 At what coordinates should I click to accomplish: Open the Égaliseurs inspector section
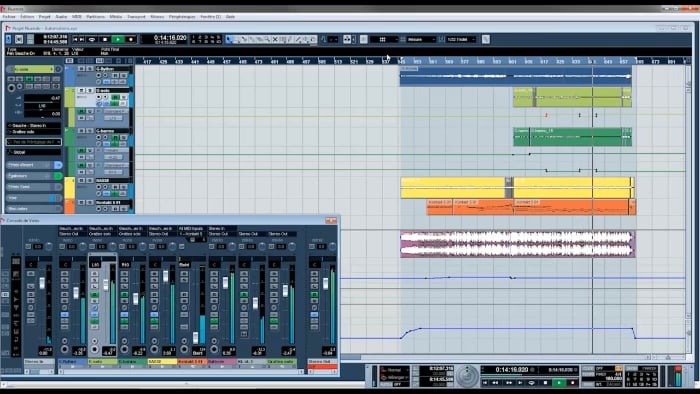pos(33,176)
